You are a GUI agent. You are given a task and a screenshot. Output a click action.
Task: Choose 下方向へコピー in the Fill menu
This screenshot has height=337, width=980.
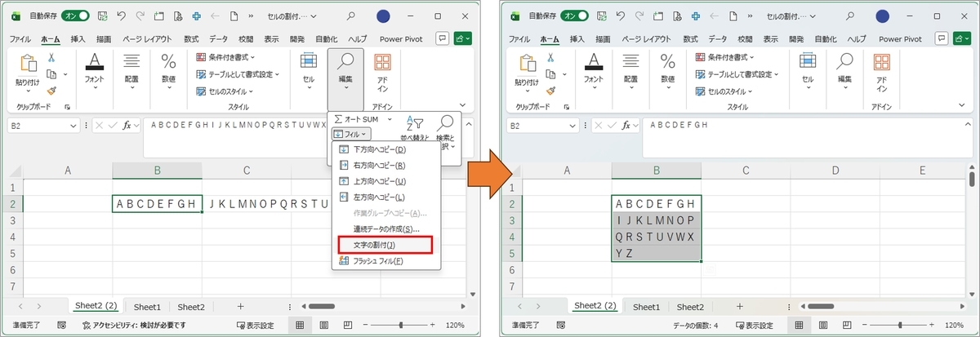386,150
